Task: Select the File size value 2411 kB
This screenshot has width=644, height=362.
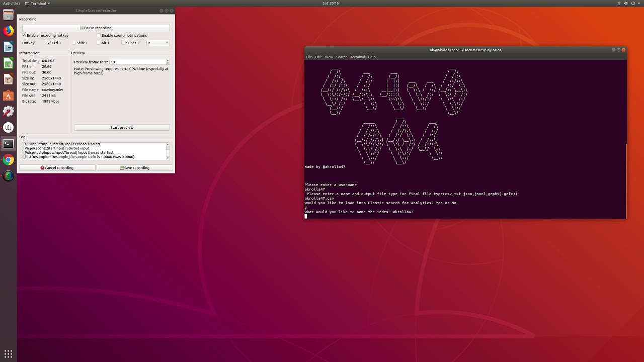Action: click(49, 96)
